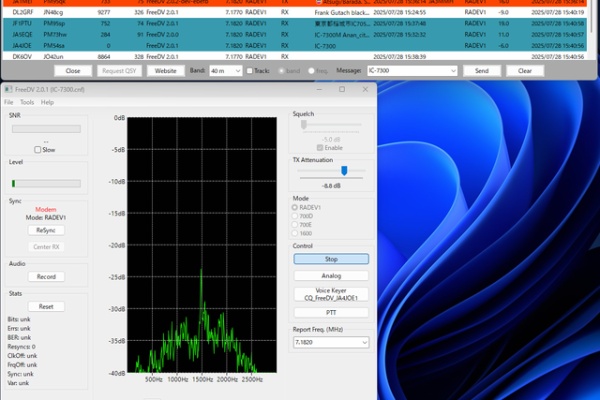Click the -8.8 dB attenuation value
The height and width of the screenshot is (400, 600).
[331, 186]
